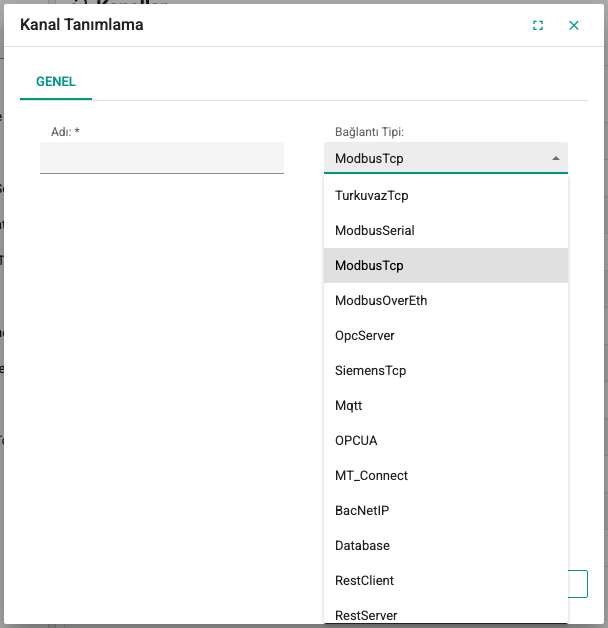Choose the Mqtt option
Screen dimensions: 608x628
tap(446, 405)
